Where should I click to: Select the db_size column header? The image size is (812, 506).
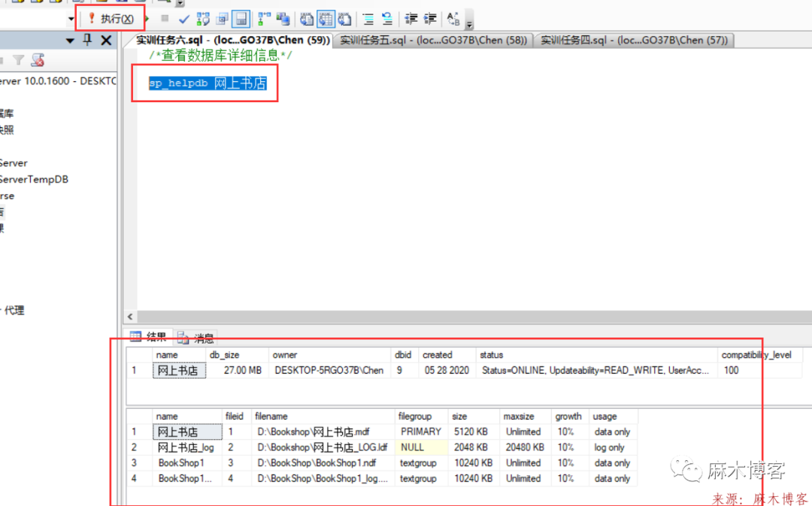237,355
